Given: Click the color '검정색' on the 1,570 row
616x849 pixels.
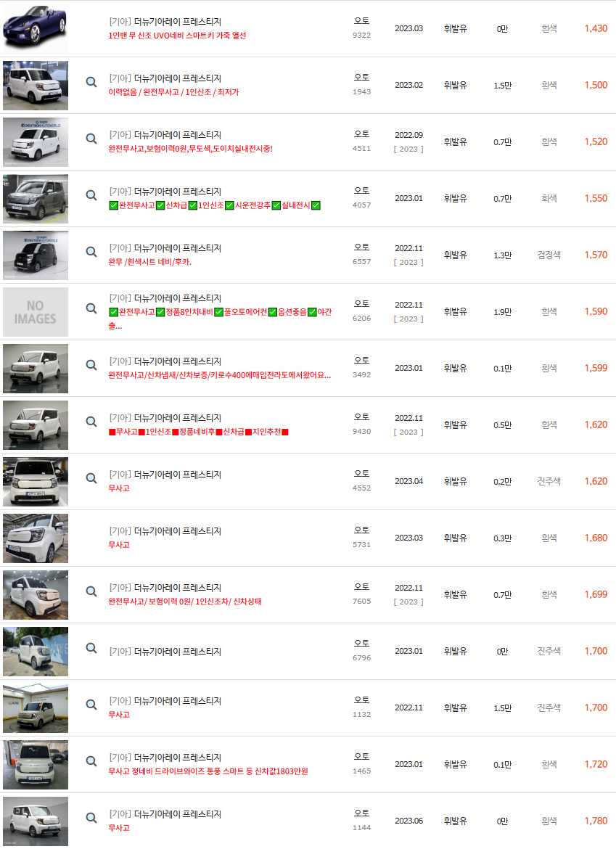Looking at the screenshot, I should point(549,255).
